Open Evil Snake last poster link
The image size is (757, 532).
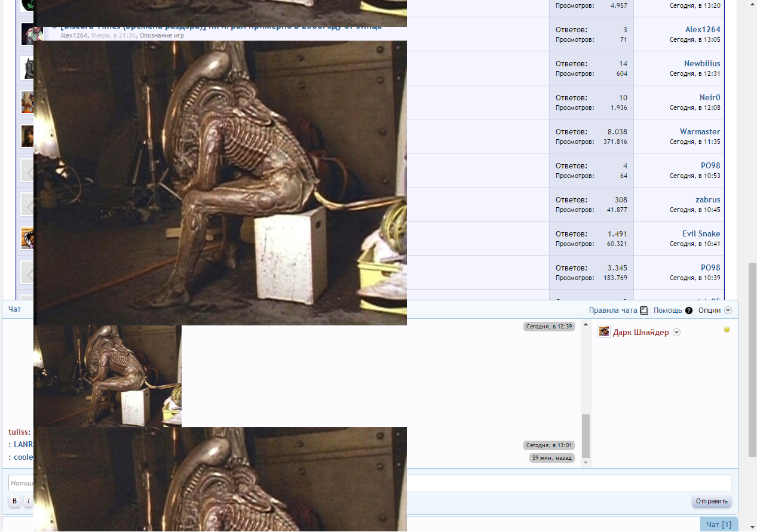pos(701,233)
